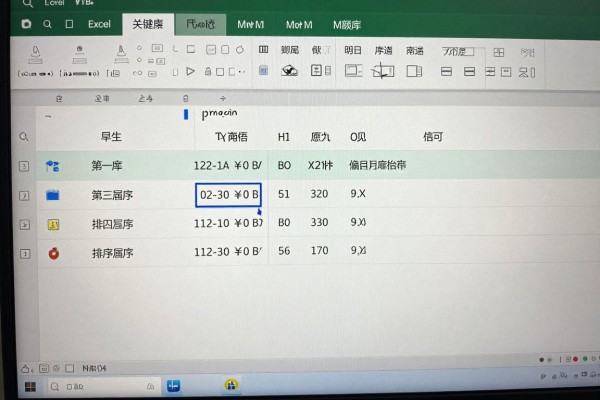This screenshot has width=600, height=400.
Task: Click the red apple icon in 排序屆序 row
Action: (54, 253)
